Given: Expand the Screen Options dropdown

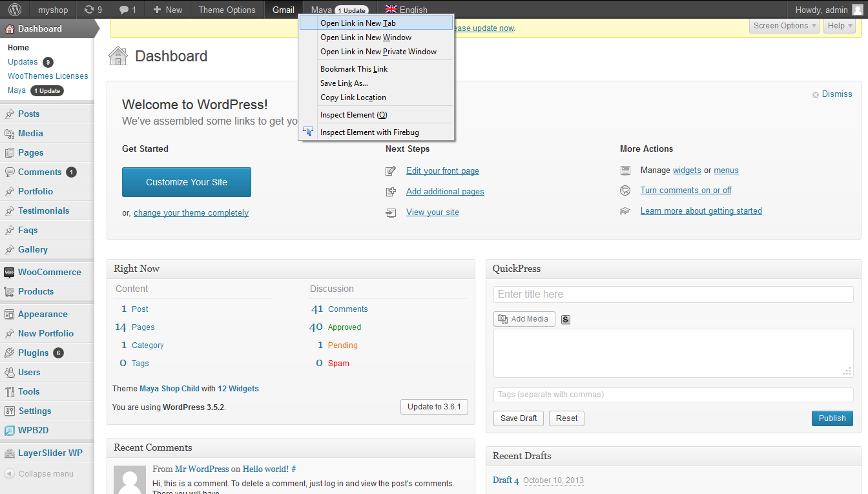Looking at the screenshot, I should point(785,26).
